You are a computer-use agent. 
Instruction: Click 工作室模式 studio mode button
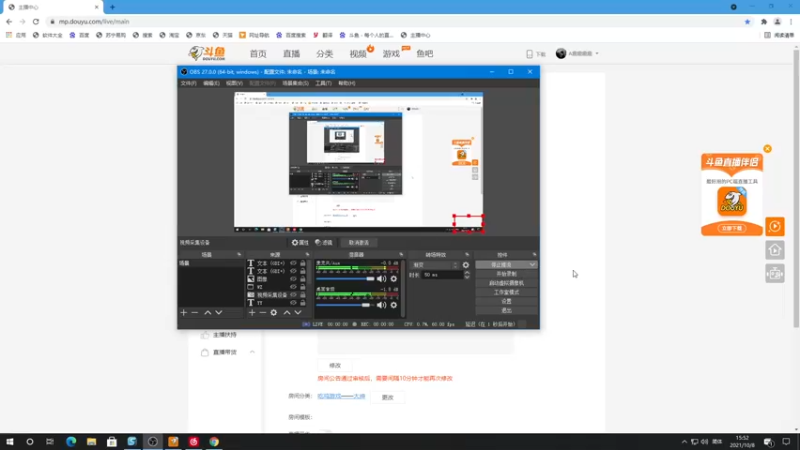tap(506, 292)
